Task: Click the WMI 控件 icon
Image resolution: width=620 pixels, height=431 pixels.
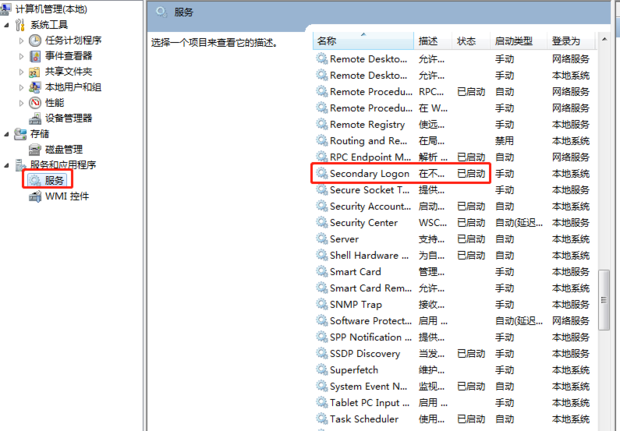Action: click(37, 196)
